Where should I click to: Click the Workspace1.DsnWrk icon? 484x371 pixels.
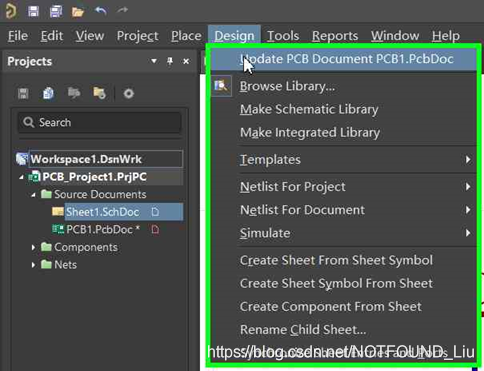(22, 159)
